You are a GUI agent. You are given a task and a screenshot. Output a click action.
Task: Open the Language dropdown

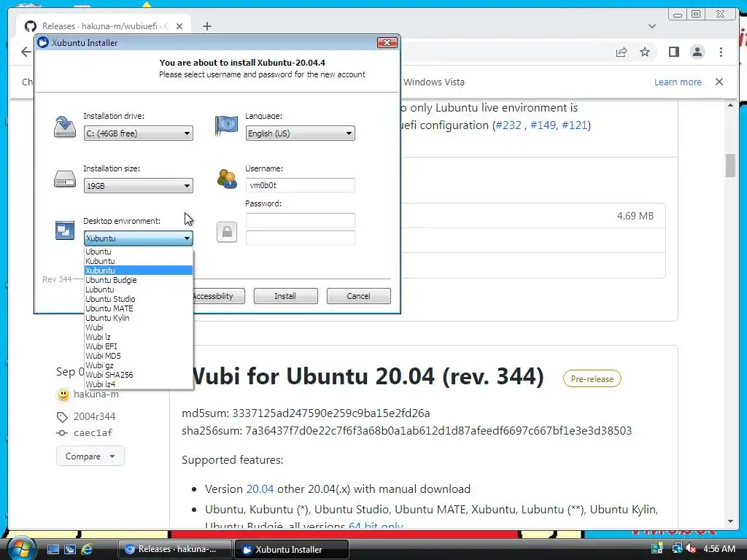tap(300, 133)
